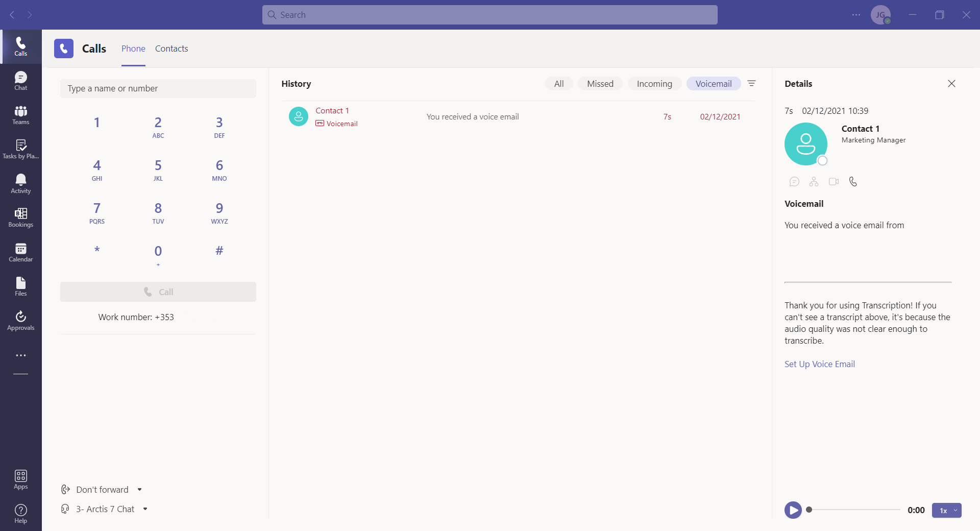The width and height of the screenshot is (980, 531).
Task: Open the 1x playback speed dropdown
Action: pos(947,511)
